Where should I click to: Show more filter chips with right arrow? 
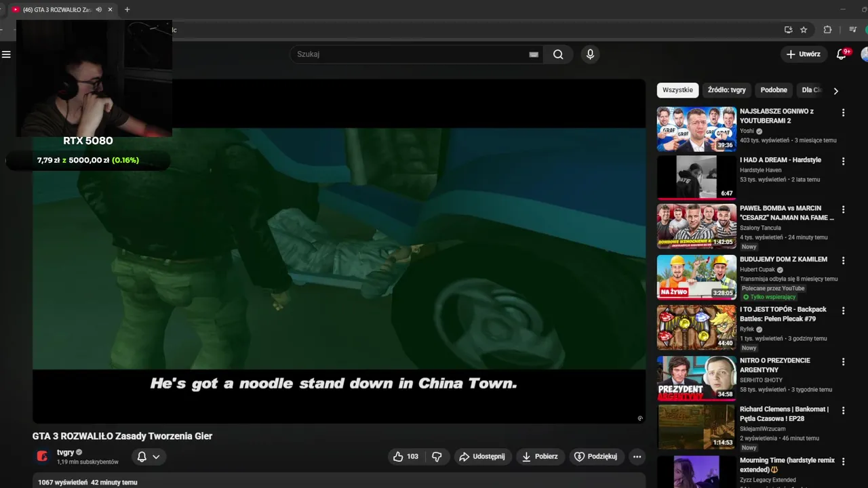click(835, 91)
